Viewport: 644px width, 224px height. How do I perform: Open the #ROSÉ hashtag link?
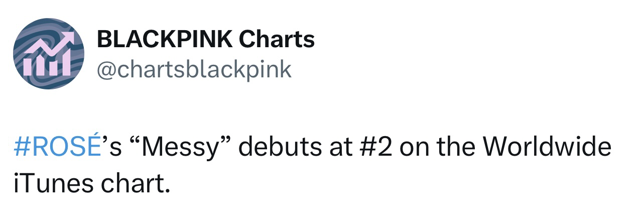55,149
